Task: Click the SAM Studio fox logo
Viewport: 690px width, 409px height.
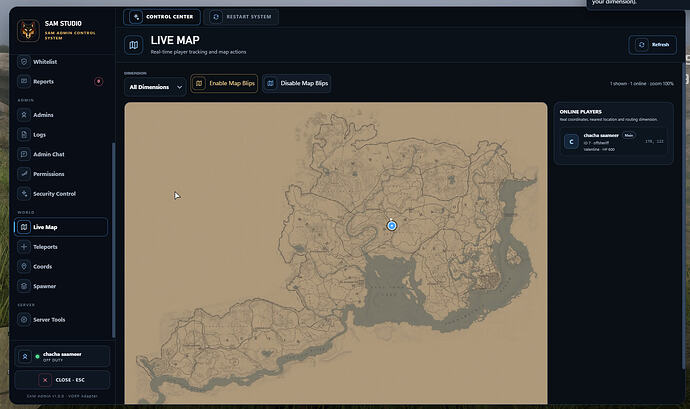Action: click(28, 30)
